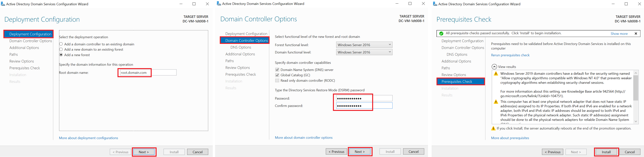Dismiss the prerequisite notification with the X icon
Image resolution: width=644 pixels, height=157 pixels.
point(636,34)
